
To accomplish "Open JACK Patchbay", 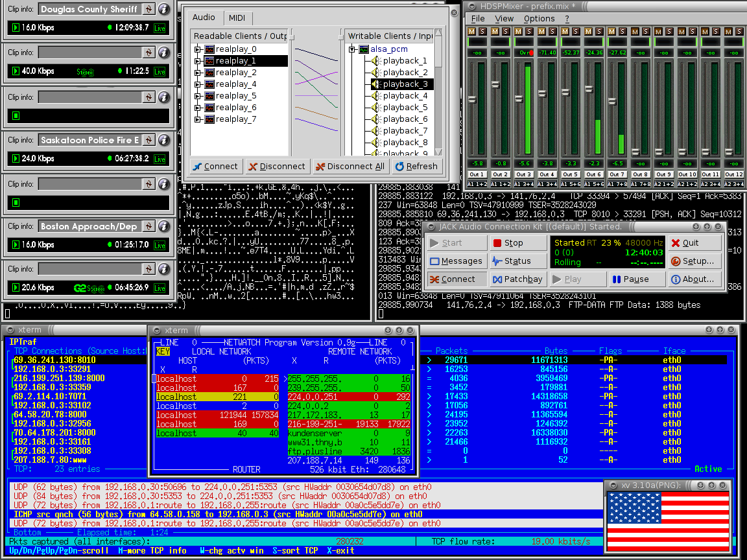I will pyautogui.click(x=517, y=279).
